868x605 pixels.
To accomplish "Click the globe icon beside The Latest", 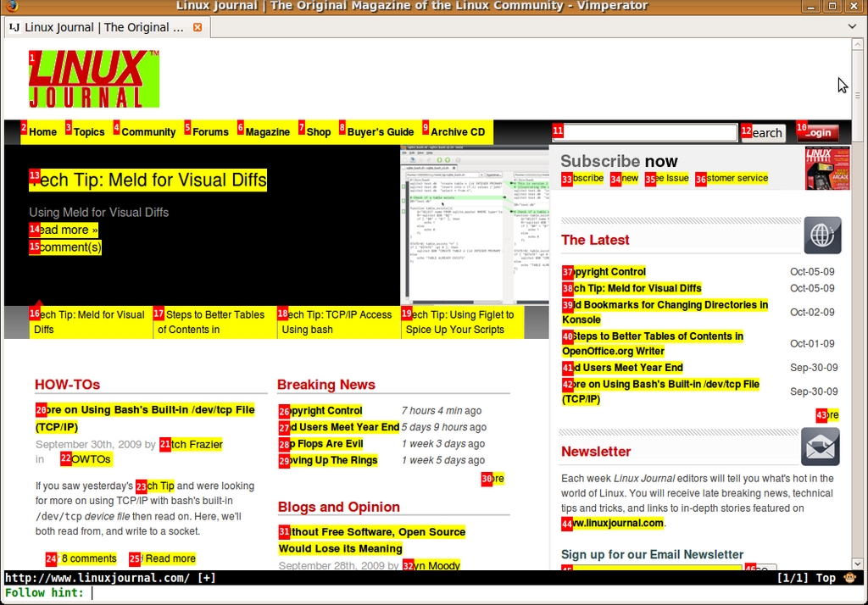I will pos(822,236).
